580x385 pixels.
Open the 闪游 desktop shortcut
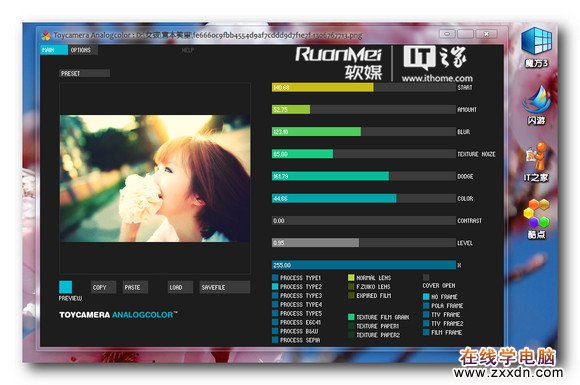[x=536, y=100]
